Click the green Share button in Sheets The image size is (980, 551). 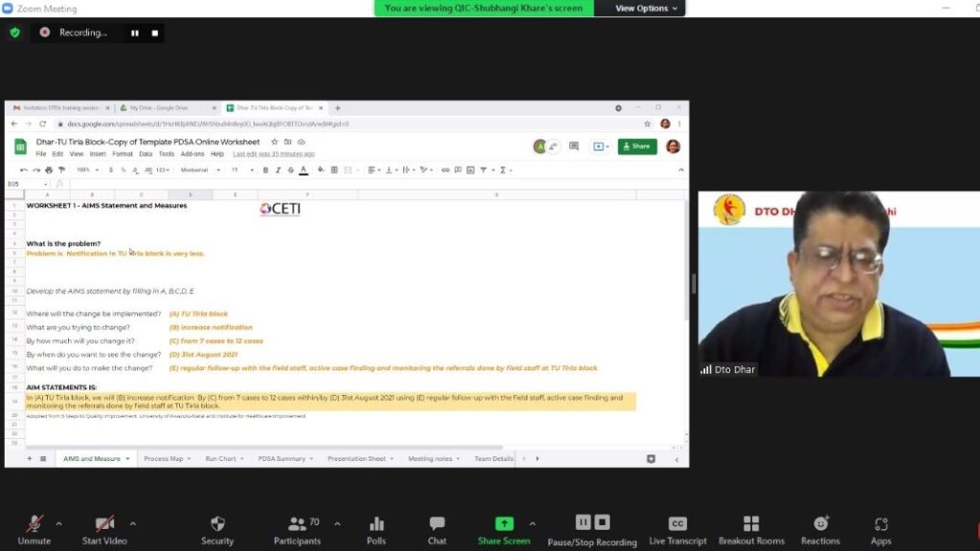click(636, 146)
